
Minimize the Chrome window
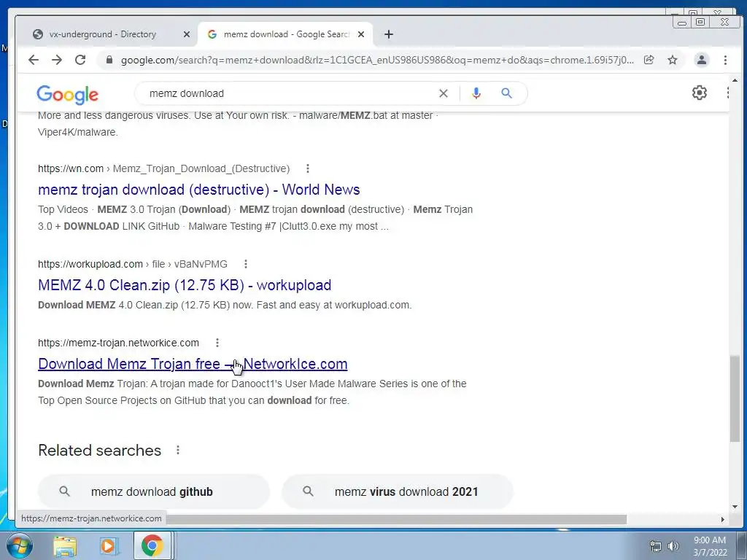[x=682, y=22]
